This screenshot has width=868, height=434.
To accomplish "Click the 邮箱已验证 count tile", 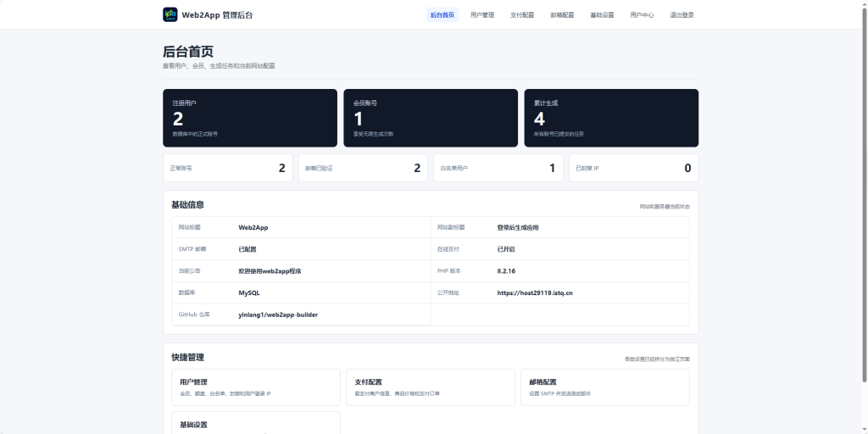I will point(363,168).
